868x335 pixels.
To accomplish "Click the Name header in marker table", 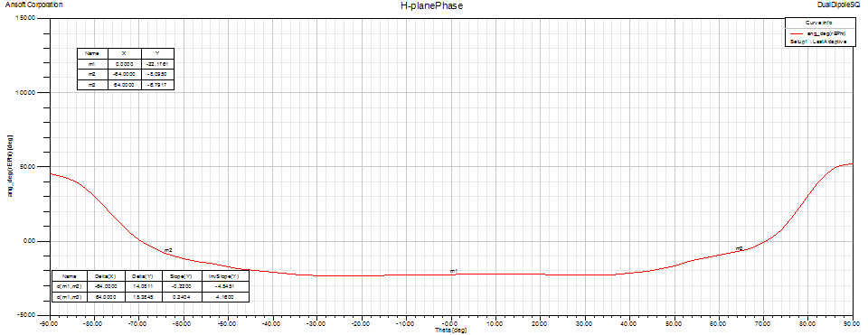I will click(x=92, y=53).
